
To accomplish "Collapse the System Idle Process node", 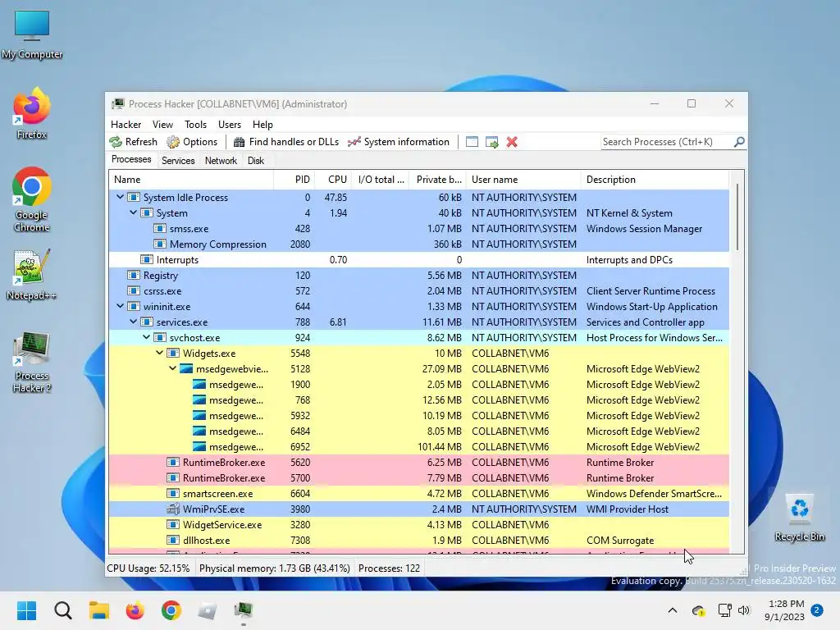I will [120, 197].
